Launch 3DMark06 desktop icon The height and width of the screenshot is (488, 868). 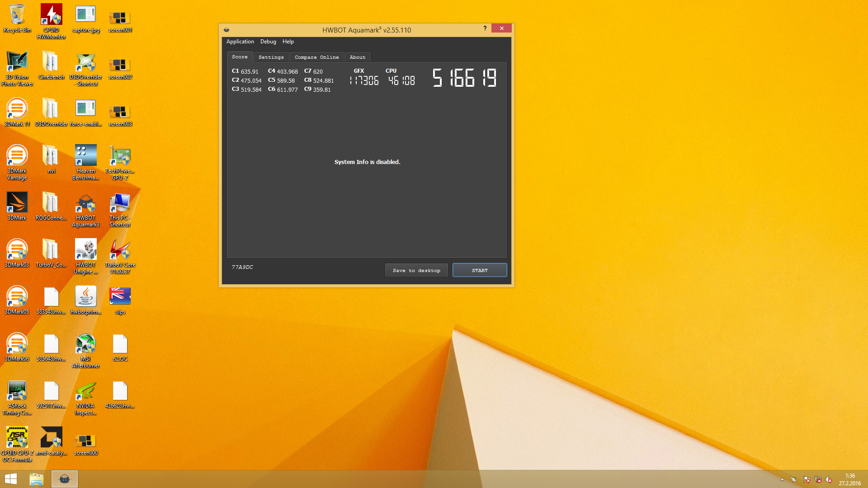click(17, 347)
